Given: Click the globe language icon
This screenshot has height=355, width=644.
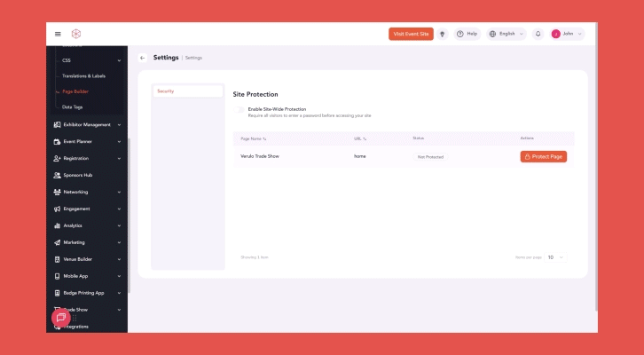Looking at the screenshot, I should click(x=493, y=34).
